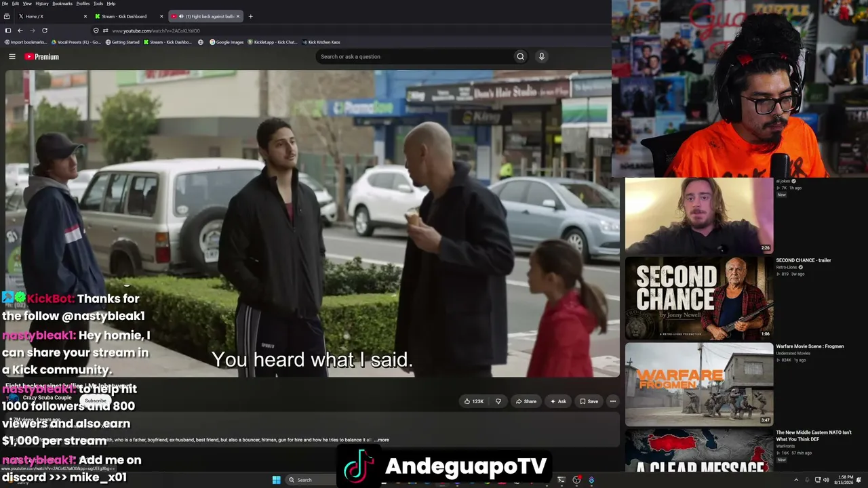868x488 pixels.
Task: Click the shield tracking protection icon
Action: tap(96, 30)
